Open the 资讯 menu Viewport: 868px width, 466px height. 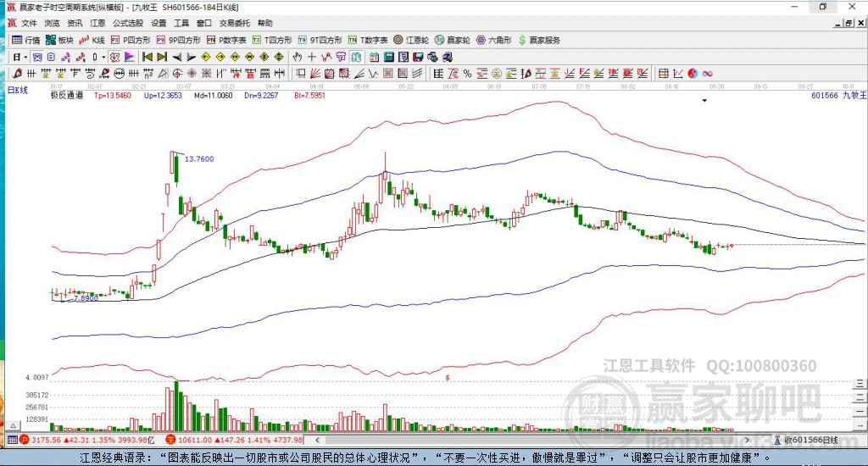75,23
